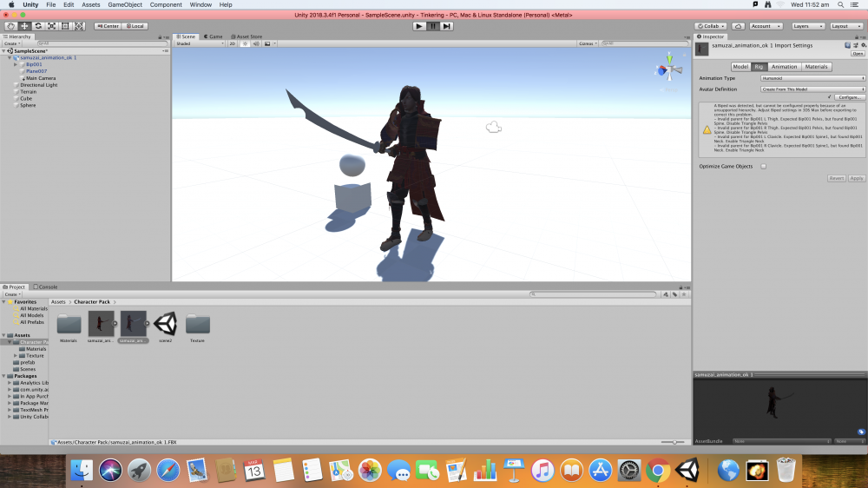
Task: Open the Layers dropdown
Action: tap(807, 26)
